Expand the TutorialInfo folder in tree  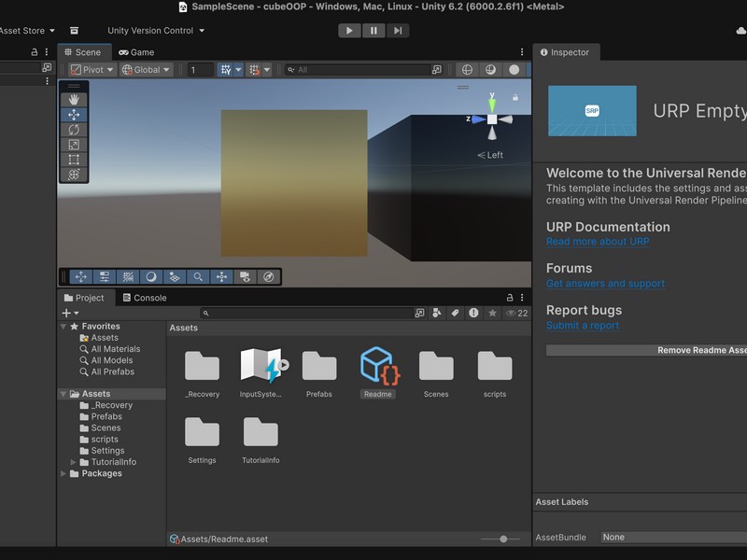click(74, 462)
